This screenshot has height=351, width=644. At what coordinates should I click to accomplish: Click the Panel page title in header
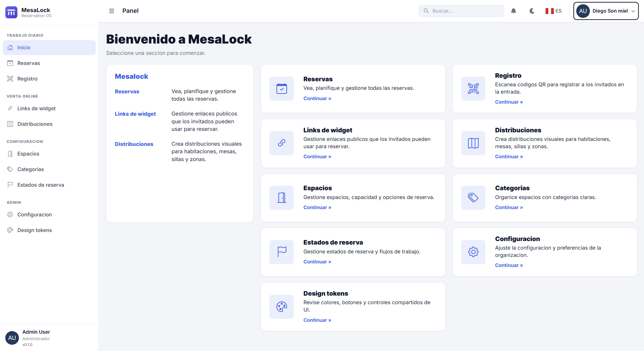130,11
